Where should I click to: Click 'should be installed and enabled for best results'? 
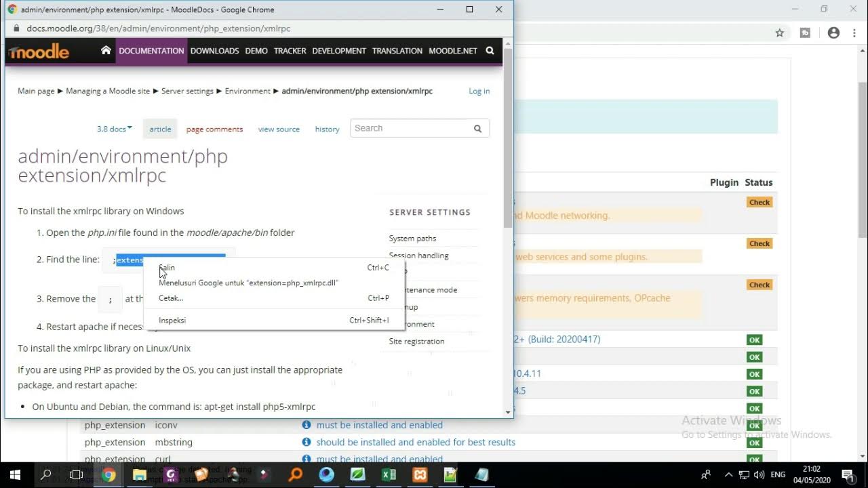tap(416, 442)
